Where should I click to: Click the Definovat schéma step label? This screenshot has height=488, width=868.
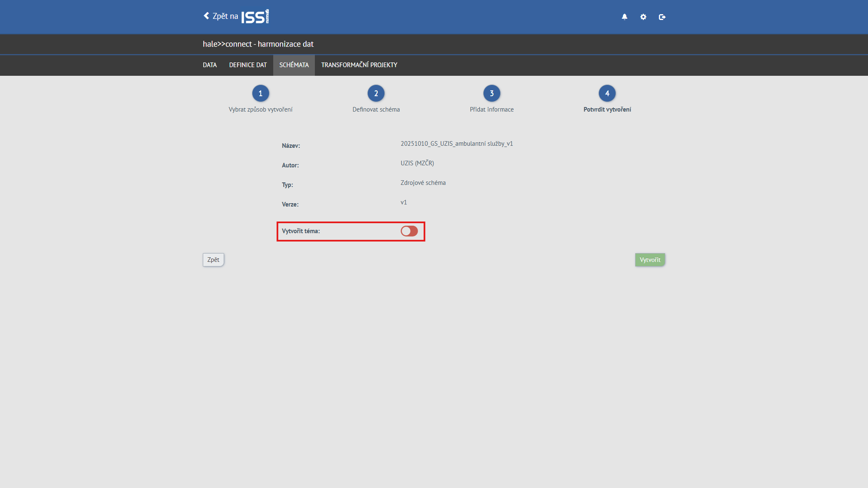[376, 110]
